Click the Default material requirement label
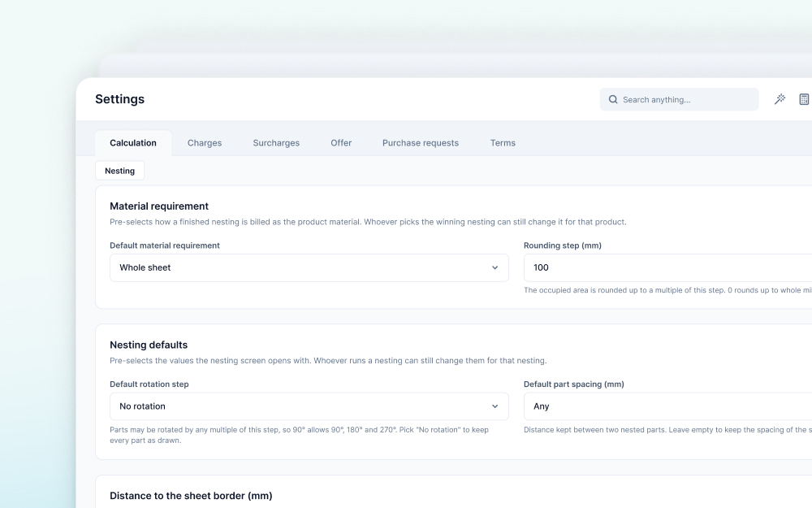The image size is (812, 508). pyautogui.click(x=165, y=245)
